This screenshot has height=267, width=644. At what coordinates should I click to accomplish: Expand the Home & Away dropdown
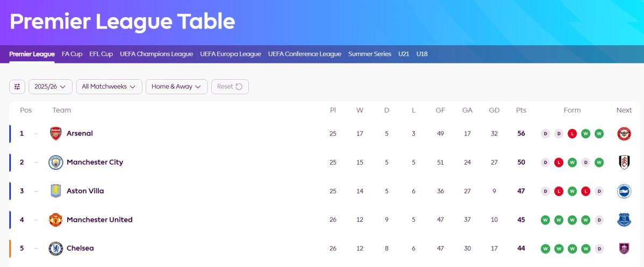point(177,87)
